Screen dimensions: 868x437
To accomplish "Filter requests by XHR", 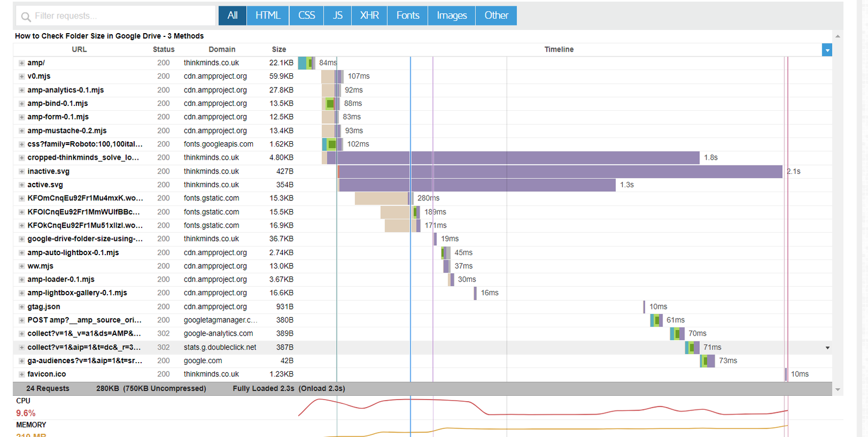I will pos(369,16).
